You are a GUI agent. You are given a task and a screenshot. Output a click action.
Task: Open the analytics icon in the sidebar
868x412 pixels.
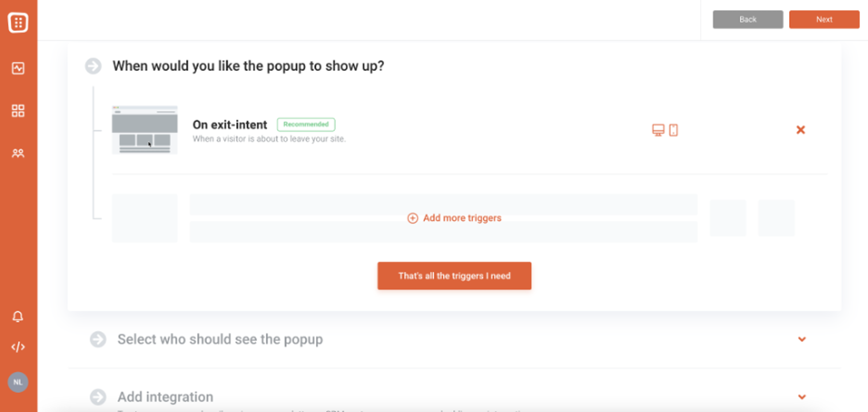18,69
